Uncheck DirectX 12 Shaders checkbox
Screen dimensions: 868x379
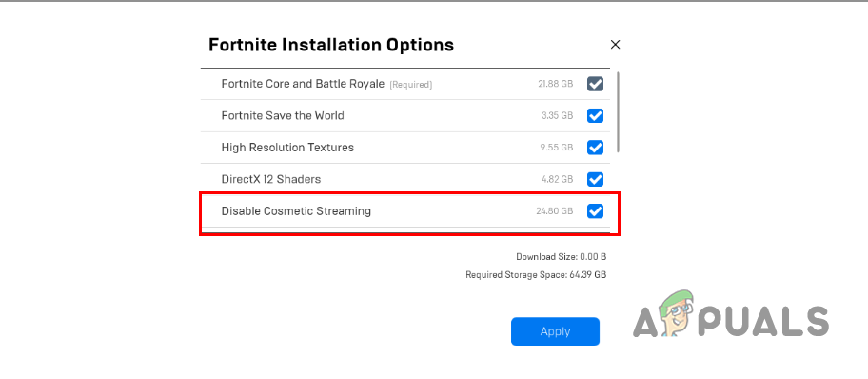pos(595,180)
